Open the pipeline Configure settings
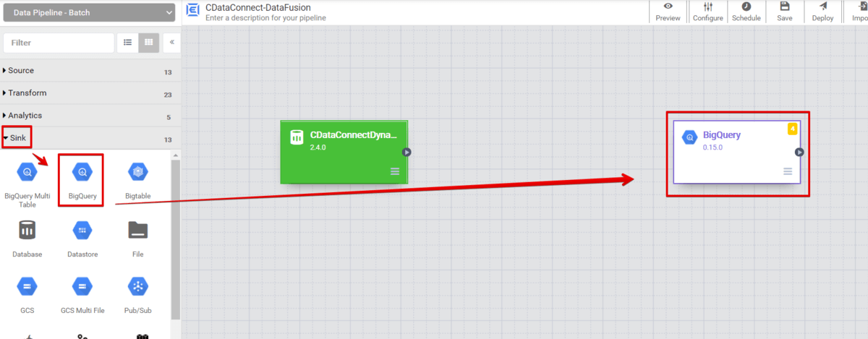868x339 pixels. pyautogui.click(x=707, y=12)
